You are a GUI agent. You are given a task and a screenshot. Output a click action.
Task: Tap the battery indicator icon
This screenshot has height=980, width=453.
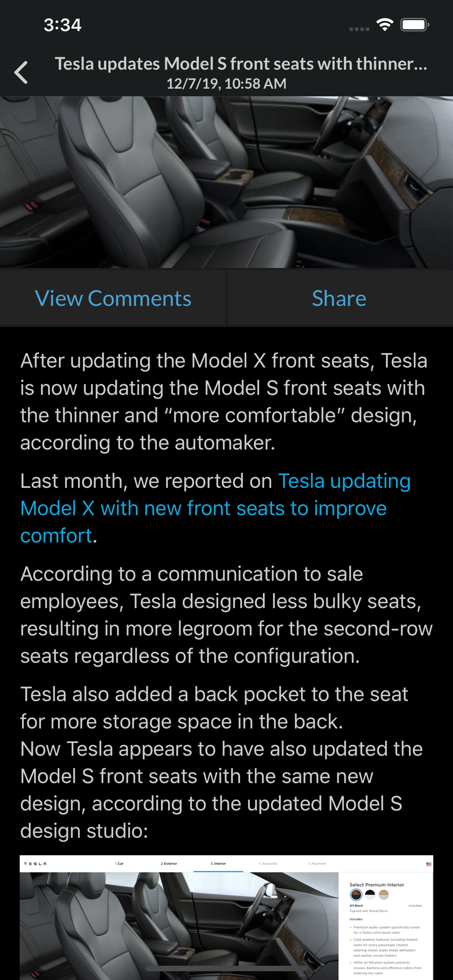tap(414, 24)
